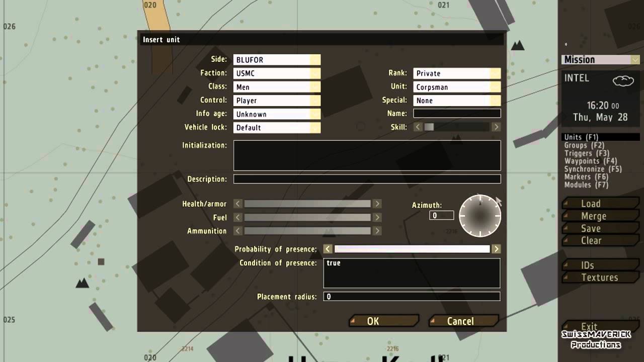Click the Clear button
This screenshot has width=644, height=362.
pos(601,240)
